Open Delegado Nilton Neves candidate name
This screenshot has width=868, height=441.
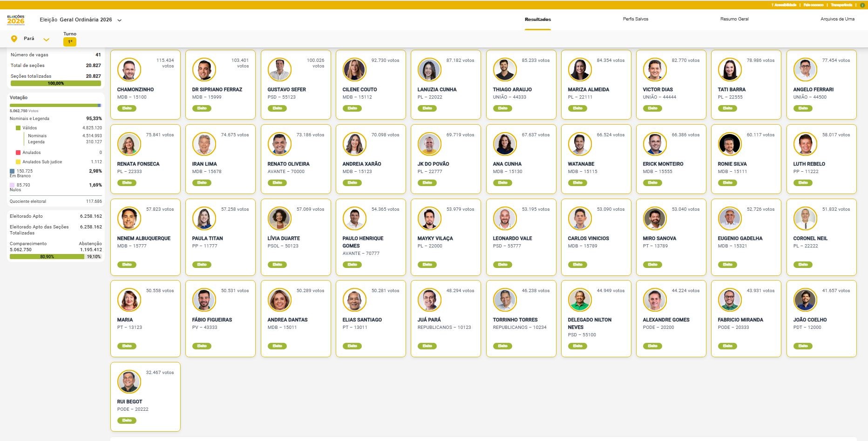tap(590, 323)
